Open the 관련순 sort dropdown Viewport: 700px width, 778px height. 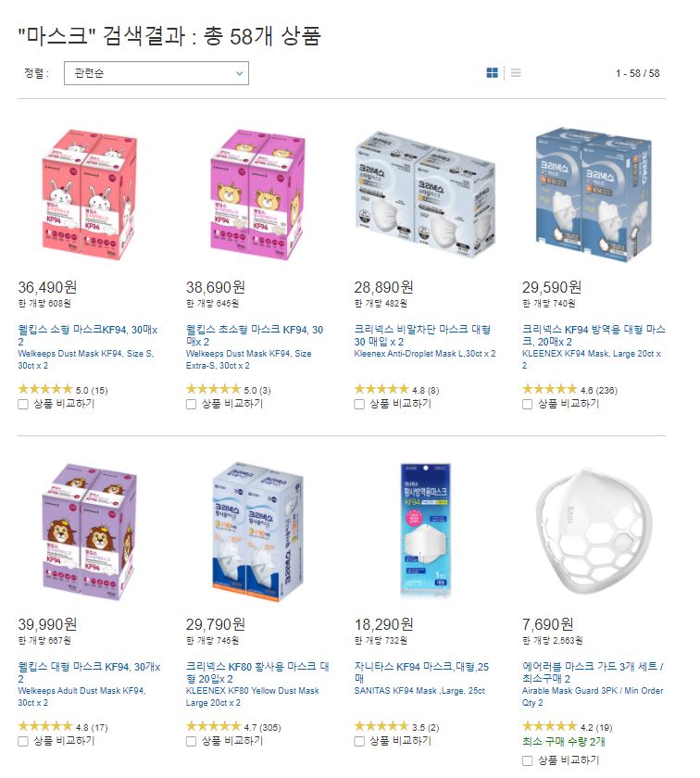[156, 73]
